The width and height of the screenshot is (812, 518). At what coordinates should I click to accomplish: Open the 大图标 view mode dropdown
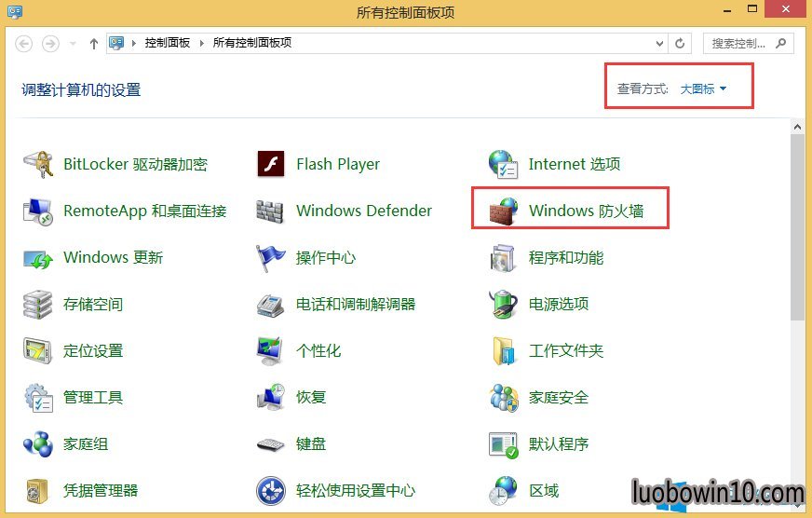[703, 89]
